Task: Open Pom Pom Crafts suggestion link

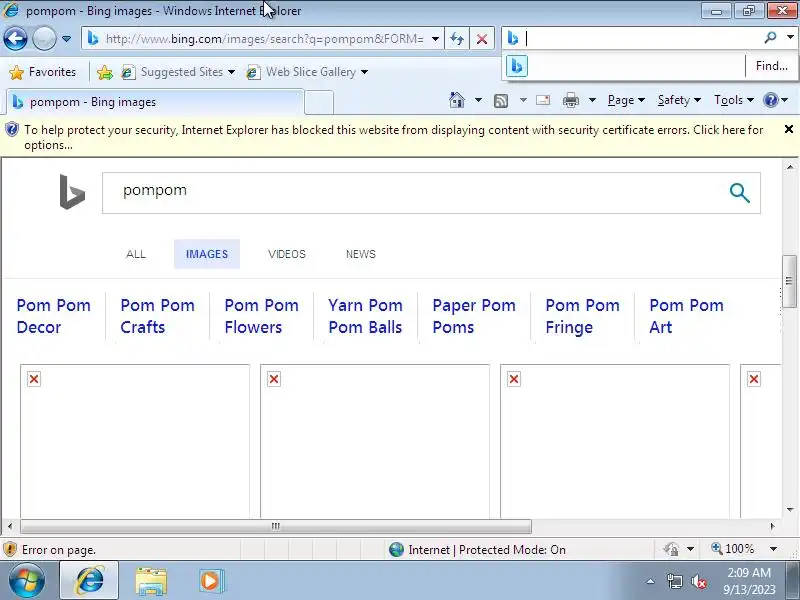Action: pyautogui.click(x=158, y=316)
